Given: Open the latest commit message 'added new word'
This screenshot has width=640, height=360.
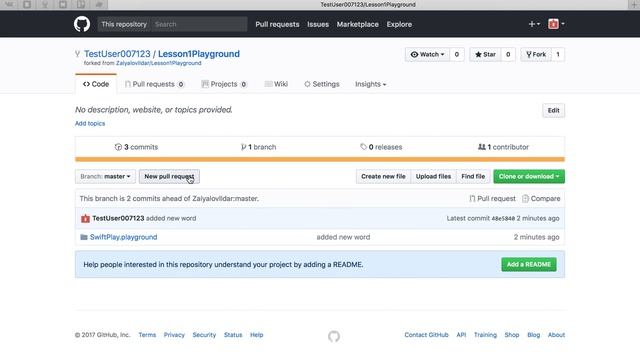Looking at the screenshot, I should pyautogui.click(x=171, y=218).
